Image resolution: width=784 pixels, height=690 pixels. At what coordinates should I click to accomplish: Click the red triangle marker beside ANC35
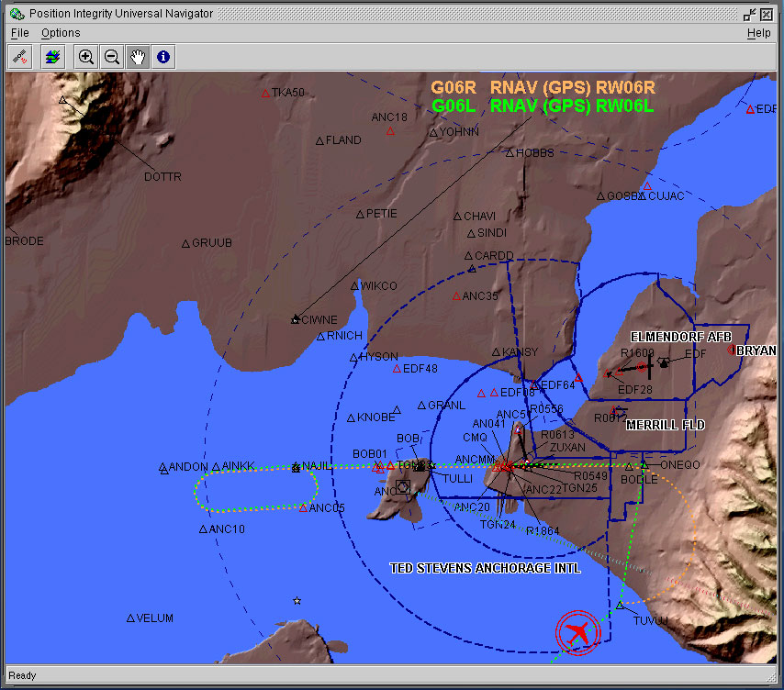click(456, 296)
